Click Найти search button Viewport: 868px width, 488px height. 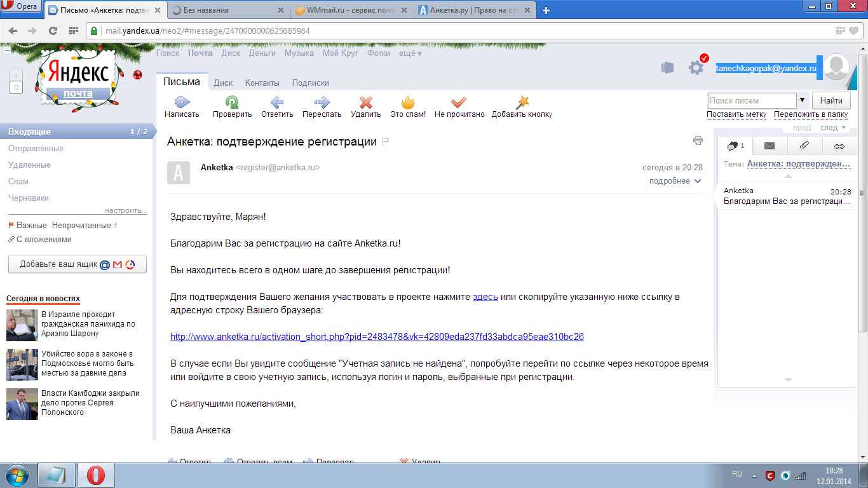831,100
